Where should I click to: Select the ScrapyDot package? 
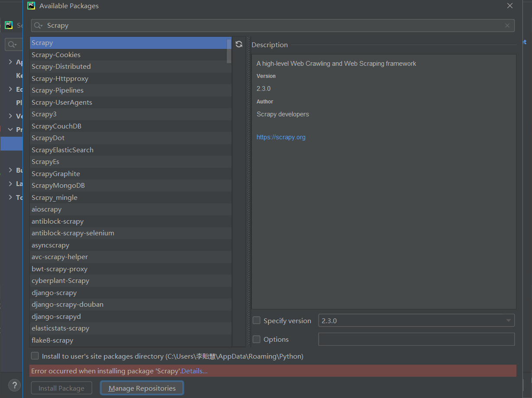[x=130, y=138]
